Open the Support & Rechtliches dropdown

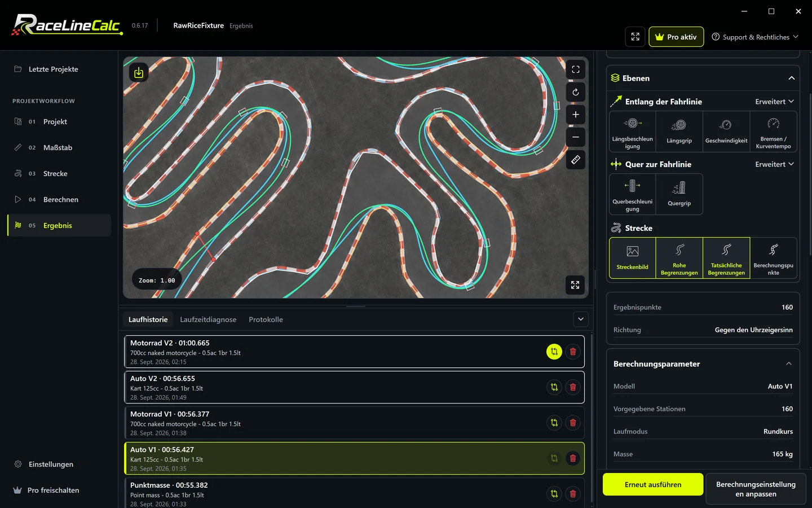pyautogui.click(x=755, y=37)
